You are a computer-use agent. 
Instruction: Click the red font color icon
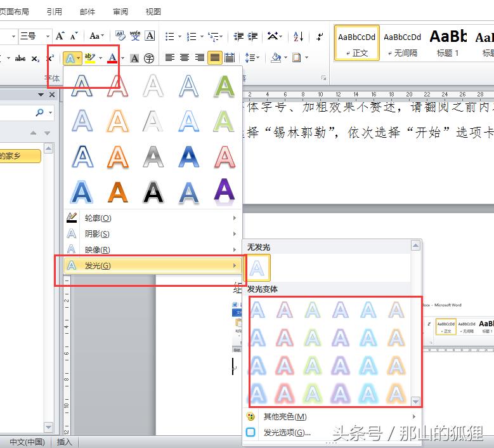point(112,58)
